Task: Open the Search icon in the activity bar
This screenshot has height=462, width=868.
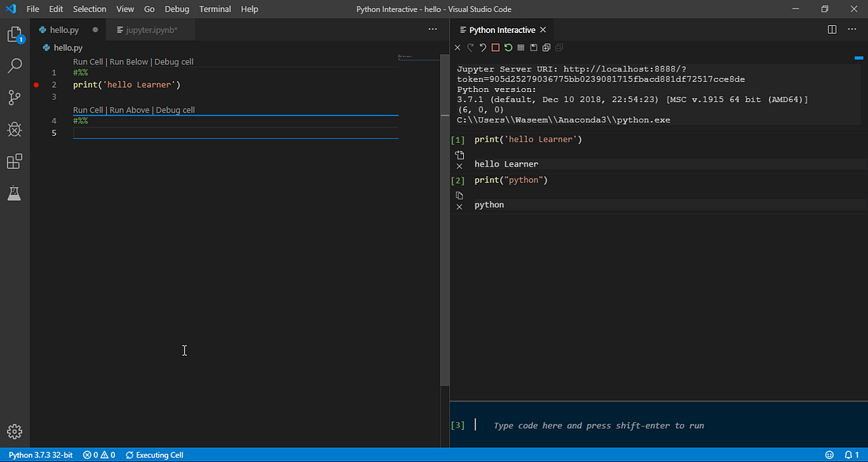Action: tap(14, 65)
